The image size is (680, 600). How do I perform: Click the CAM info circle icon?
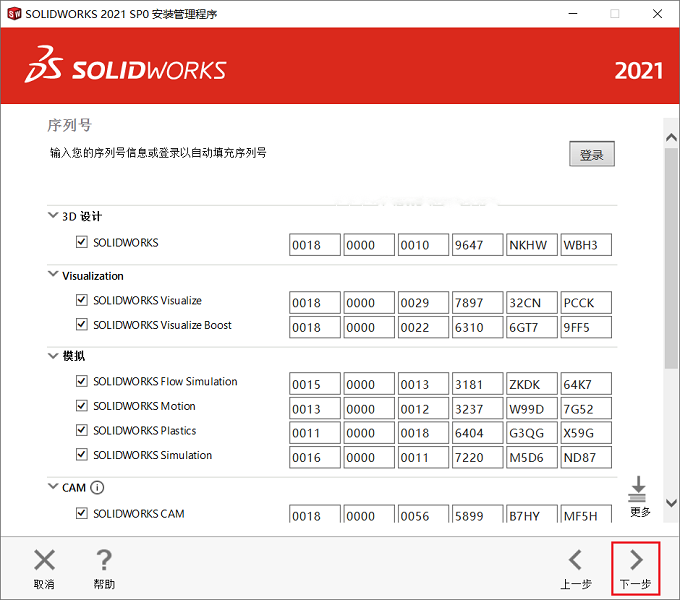(x=97, y=488)
